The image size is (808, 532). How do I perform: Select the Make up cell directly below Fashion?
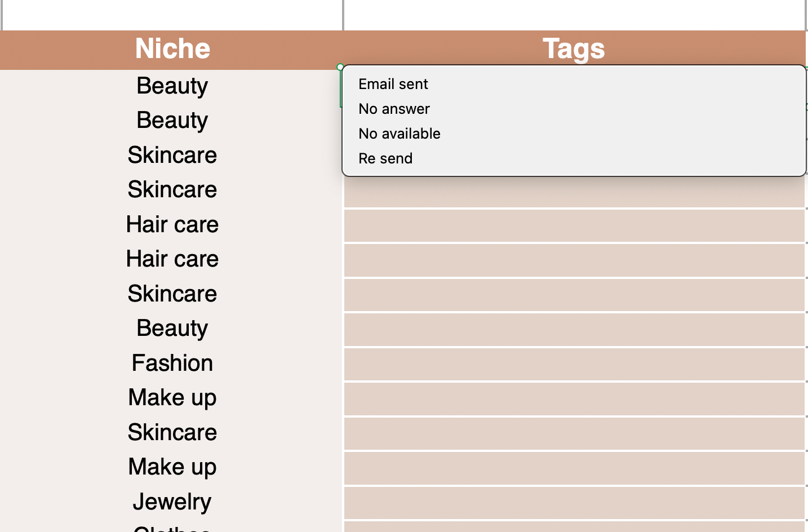(x=172, y=398)
